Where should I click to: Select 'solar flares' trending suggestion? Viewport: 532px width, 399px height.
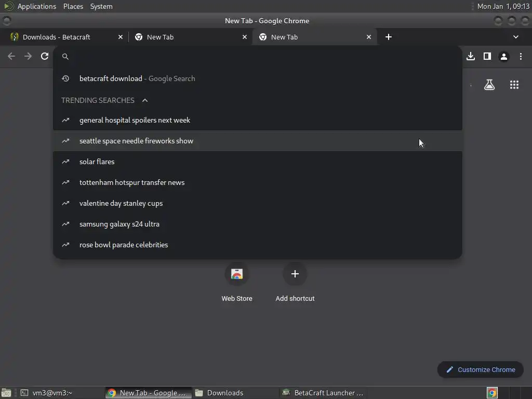(x=258, y=162)
